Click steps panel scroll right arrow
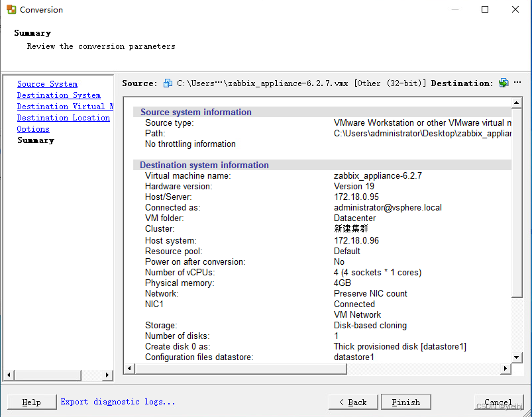Image resolution: width=532 pixels, height=417 pixels. point(107,375)
